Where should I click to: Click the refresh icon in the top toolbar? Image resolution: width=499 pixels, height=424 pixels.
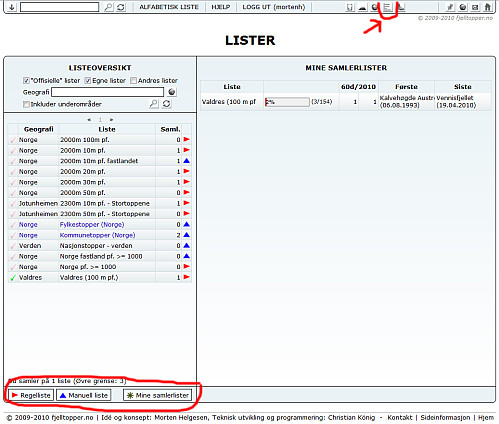tap(121, 7)
